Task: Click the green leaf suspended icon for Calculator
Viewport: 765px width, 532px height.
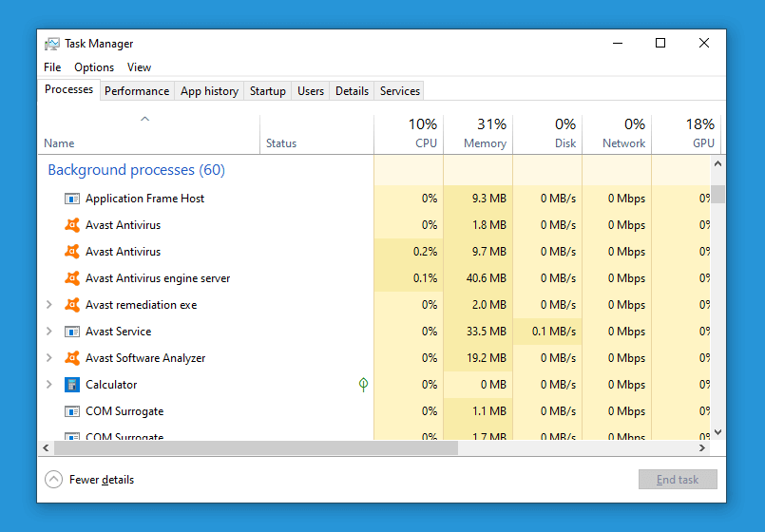Action: tap(363, 385)
